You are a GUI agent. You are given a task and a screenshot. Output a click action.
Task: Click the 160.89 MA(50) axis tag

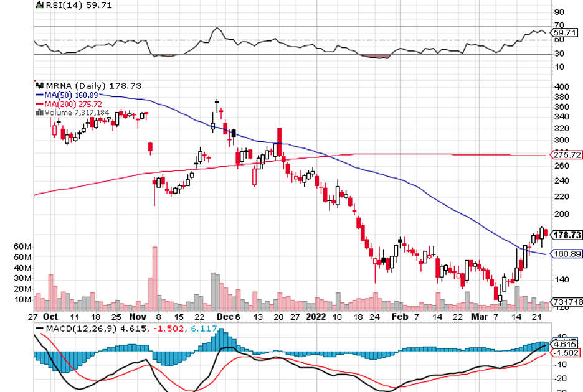coord(567,254)
